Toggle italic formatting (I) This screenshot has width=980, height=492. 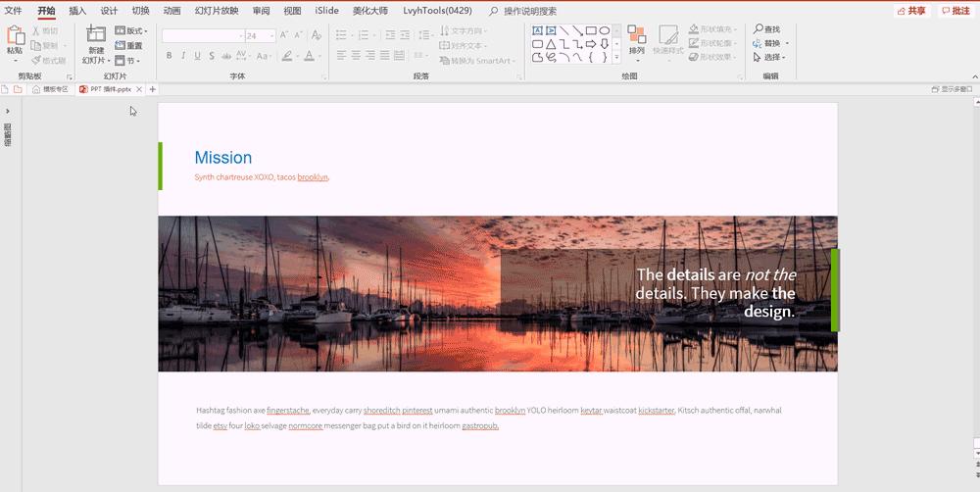183,56
